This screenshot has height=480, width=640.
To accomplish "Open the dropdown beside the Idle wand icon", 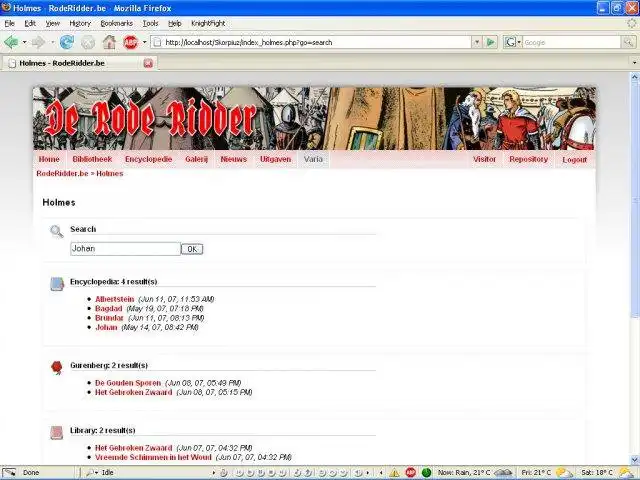I will (96, 473).
